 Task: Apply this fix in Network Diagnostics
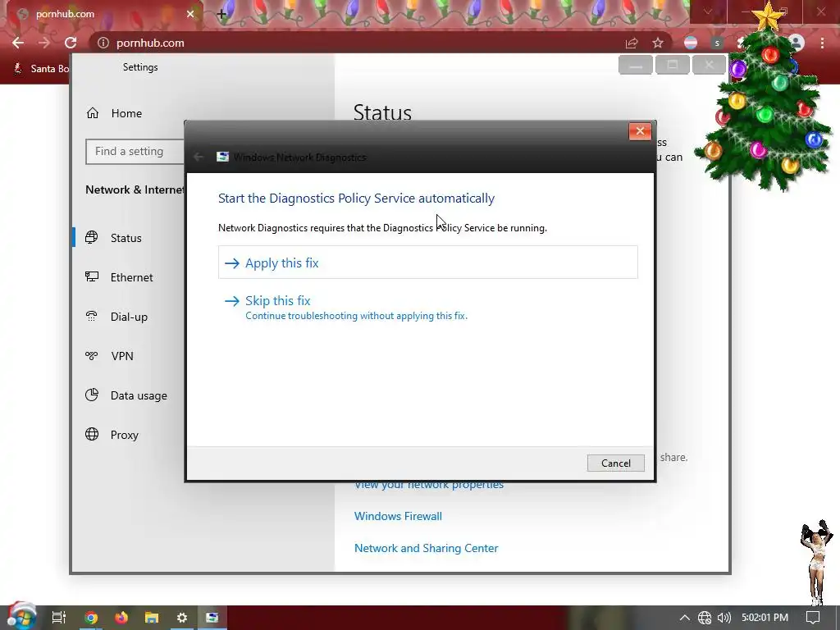427,262
